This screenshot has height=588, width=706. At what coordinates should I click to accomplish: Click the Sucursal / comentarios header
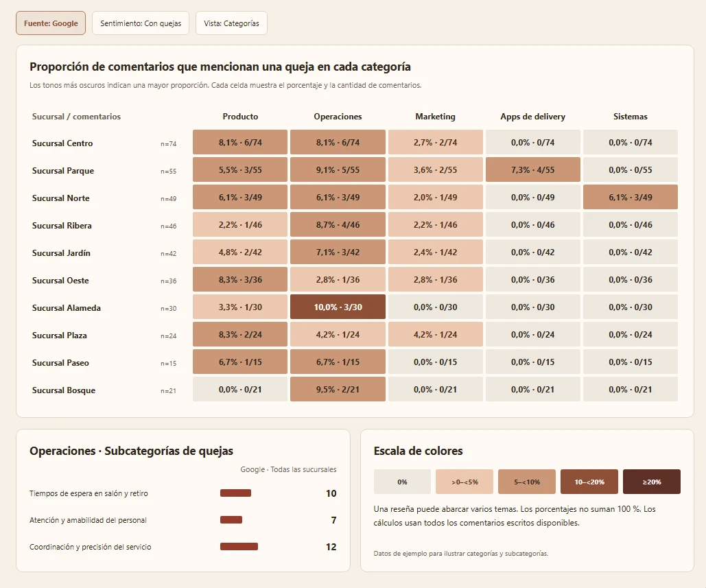coord(76,116)
